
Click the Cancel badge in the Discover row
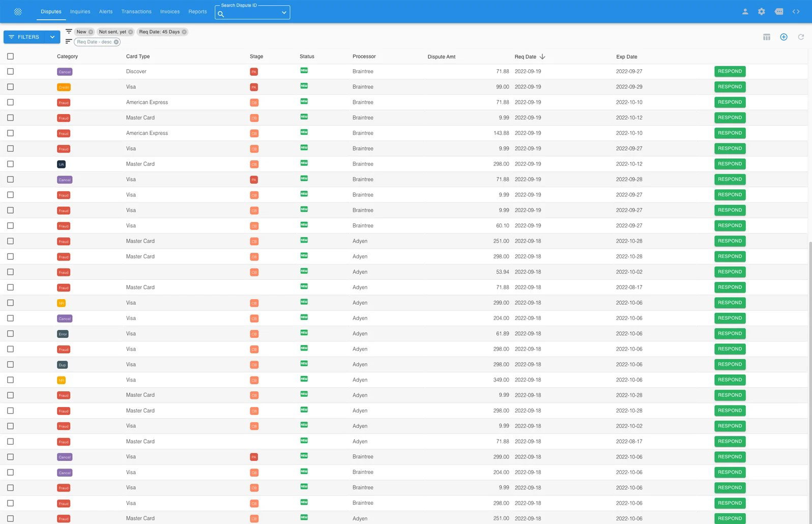pos(65,72)
